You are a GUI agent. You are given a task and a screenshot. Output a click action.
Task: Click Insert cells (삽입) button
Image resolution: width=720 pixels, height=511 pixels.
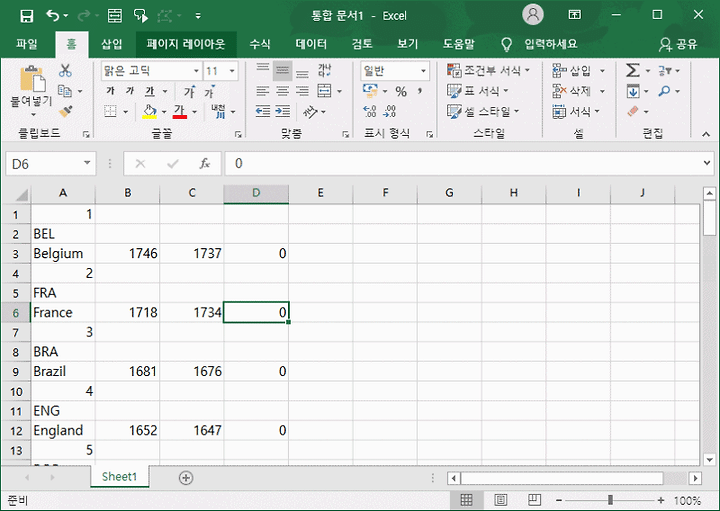click(x=572, y=70)
